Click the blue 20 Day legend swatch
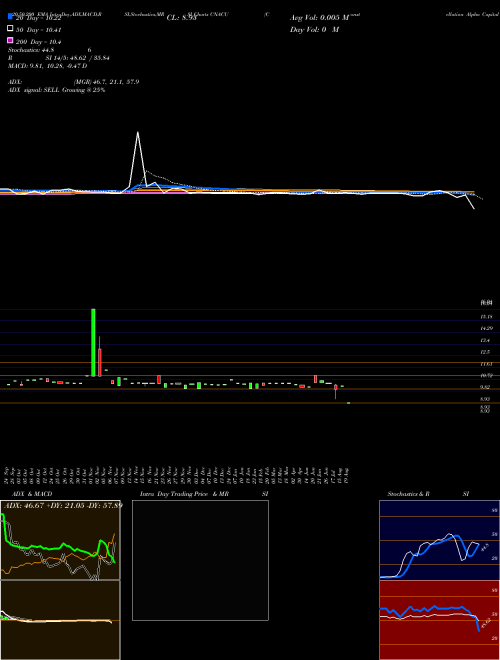The image size is (500, 660). coord(10,16)
